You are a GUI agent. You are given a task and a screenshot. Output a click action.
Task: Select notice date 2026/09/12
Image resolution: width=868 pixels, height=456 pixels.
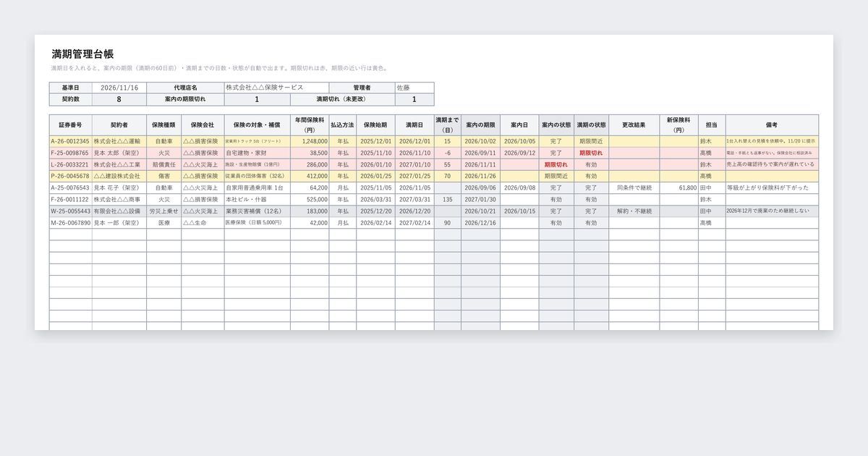click(x=519, y=153)
